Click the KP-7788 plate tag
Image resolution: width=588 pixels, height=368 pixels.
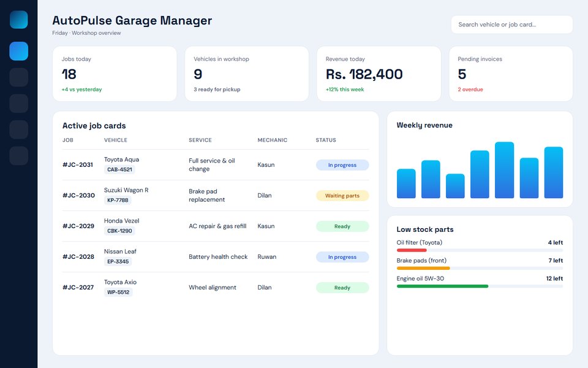tap(118, 200)
